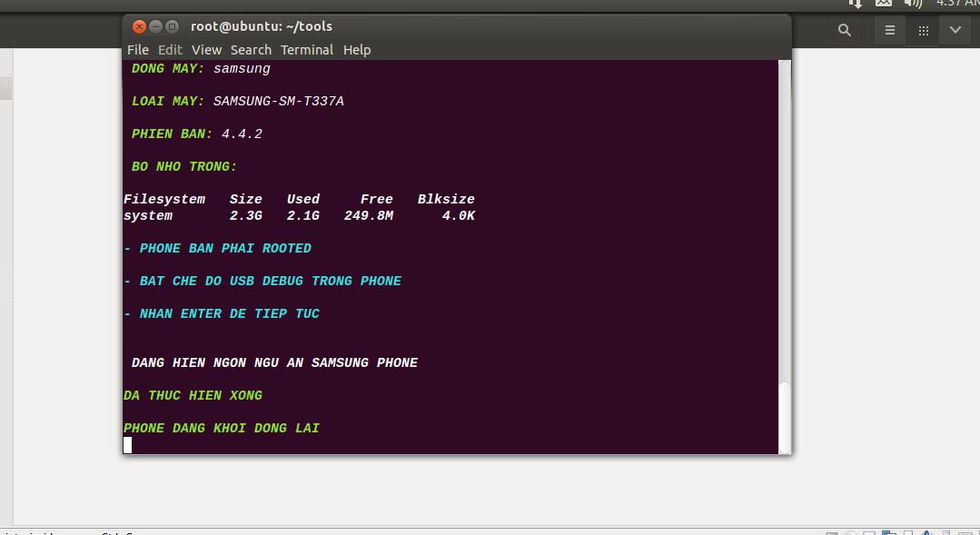Open the Search menu in terminal

click(x=251, y=50)
